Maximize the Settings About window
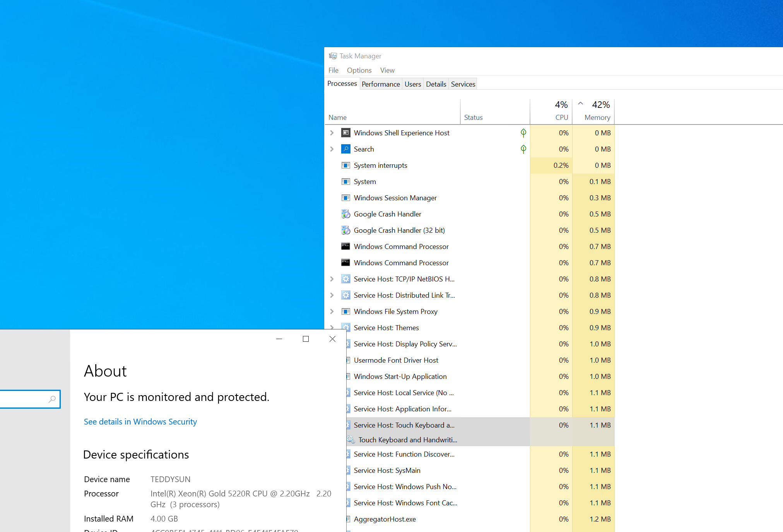Screen dimensions: 783x532 click(306, 339)
